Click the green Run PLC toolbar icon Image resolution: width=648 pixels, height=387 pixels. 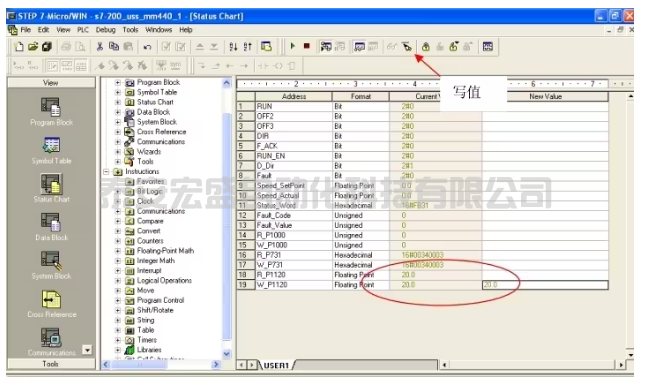click(293, 46)
